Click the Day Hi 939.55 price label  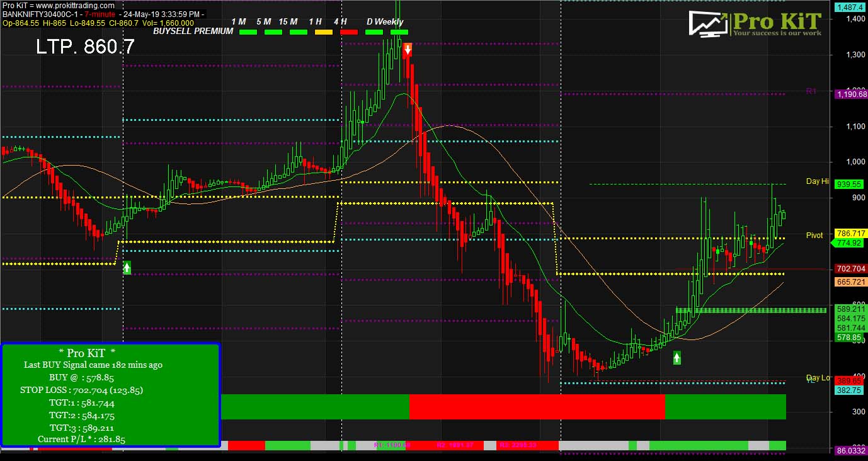click(x=849, y=184)
